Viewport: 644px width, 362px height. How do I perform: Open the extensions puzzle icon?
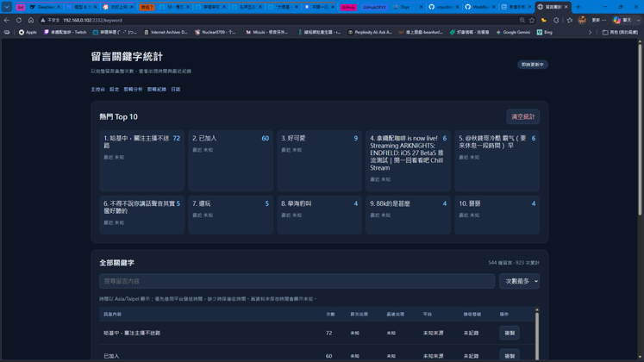coord(556,20)
